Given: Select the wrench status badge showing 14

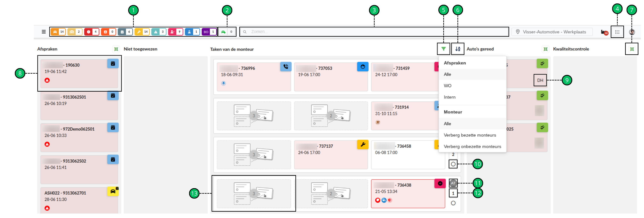Looking at the screenshot, I should click(142, 32).
